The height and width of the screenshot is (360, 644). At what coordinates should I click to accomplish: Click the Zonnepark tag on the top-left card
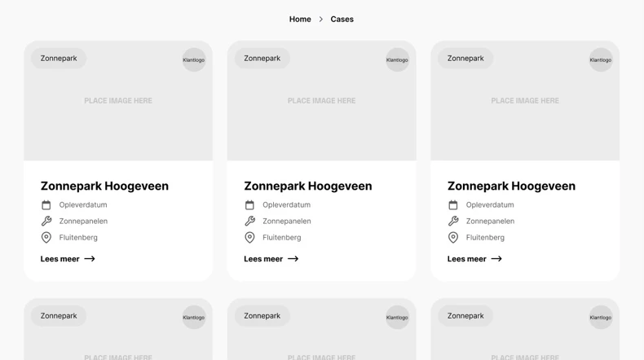[x=59, y=59]
